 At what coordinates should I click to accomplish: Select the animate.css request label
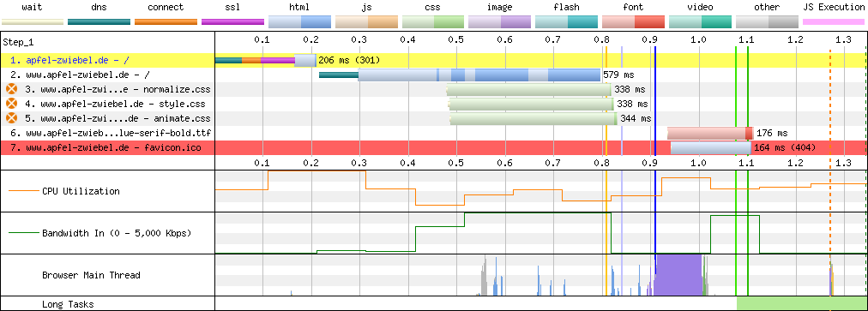pyautogui.click(x=118, y=118)
